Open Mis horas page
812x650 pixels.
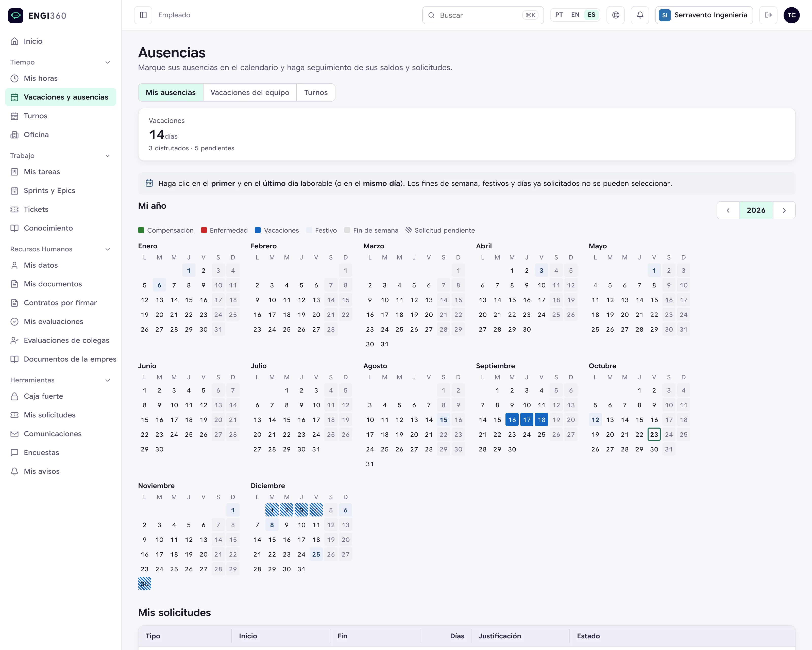tap(61, 78)
